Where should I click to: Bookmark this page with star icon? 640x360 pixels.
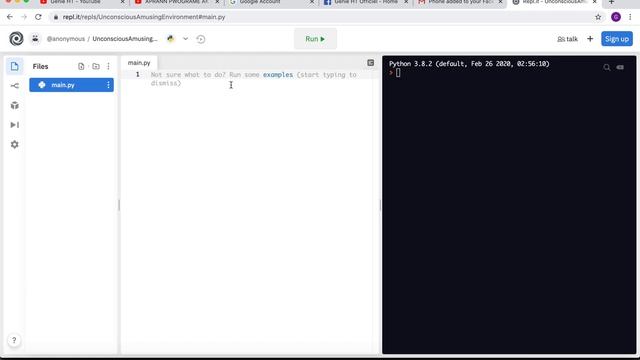pyautogui.click(x=598, y=17)
